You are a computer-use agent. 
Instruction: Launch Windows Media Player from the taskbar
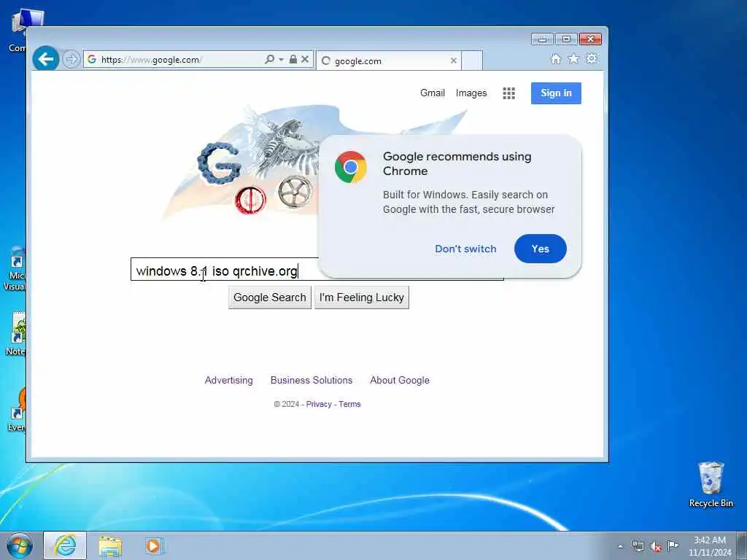click(153, 546)
